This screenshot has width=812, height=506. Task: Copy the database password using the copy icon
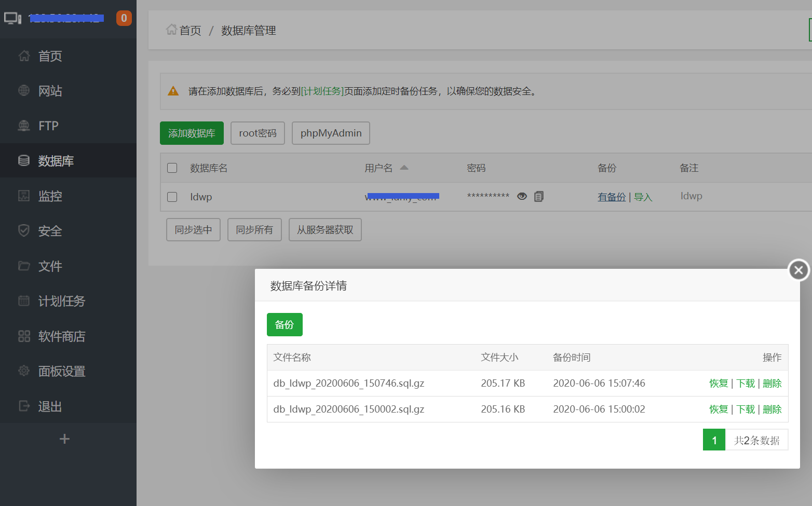[x=538, y=196]
